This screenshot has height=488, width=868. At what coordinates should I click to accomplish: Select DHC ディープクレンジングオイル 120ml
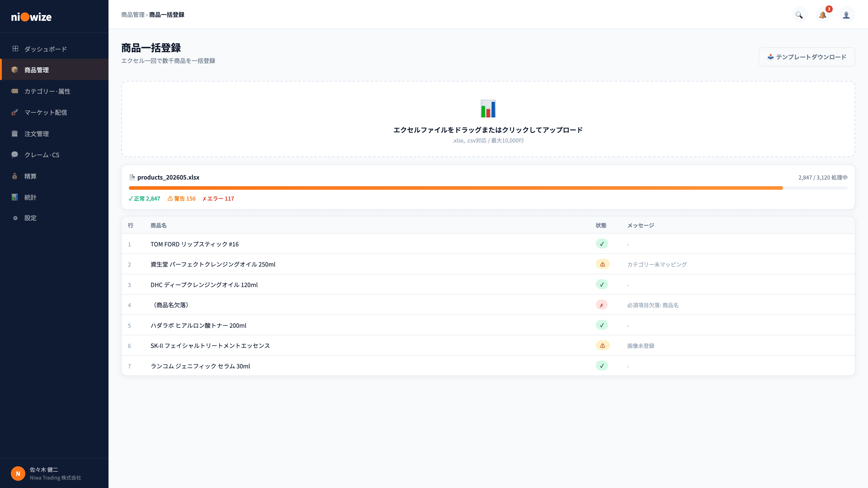click(204, 285)
